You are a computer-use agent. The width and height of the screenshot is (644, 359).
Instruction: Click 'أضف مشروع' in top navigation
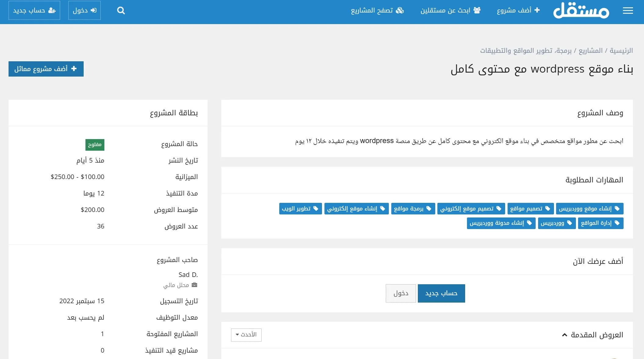[x=518, y=10]
